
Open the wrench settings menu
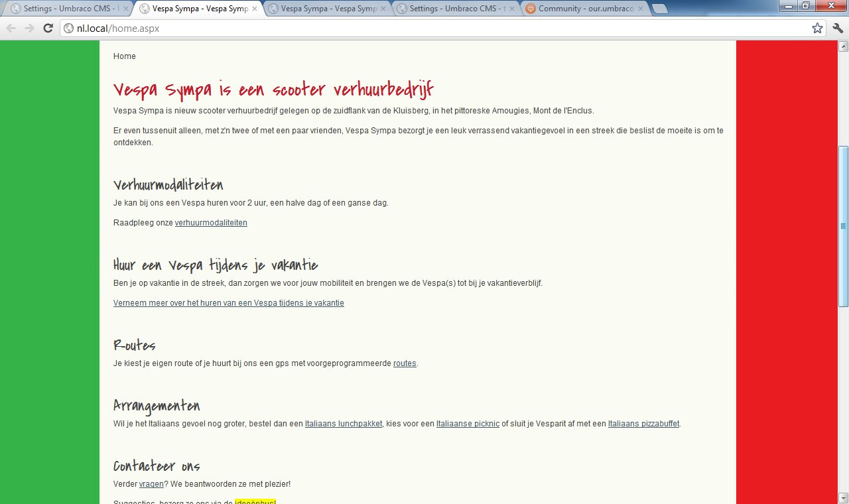pos(838,28)
